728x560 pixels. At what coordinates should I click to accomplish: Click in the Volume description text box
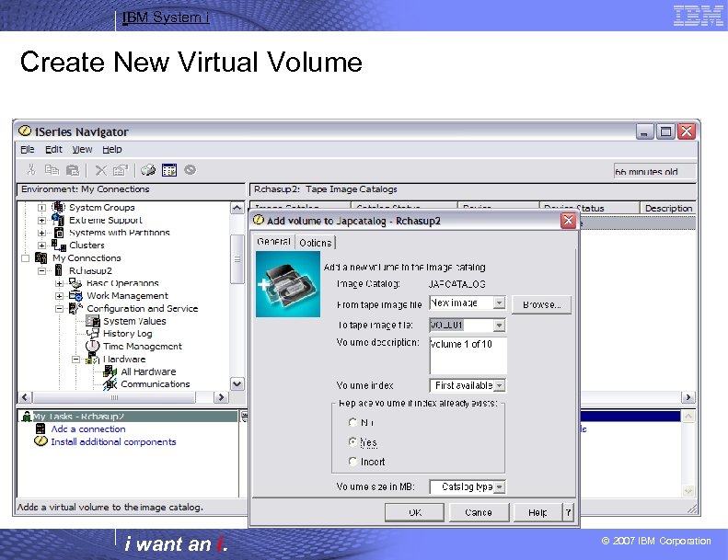pos(468,356)
